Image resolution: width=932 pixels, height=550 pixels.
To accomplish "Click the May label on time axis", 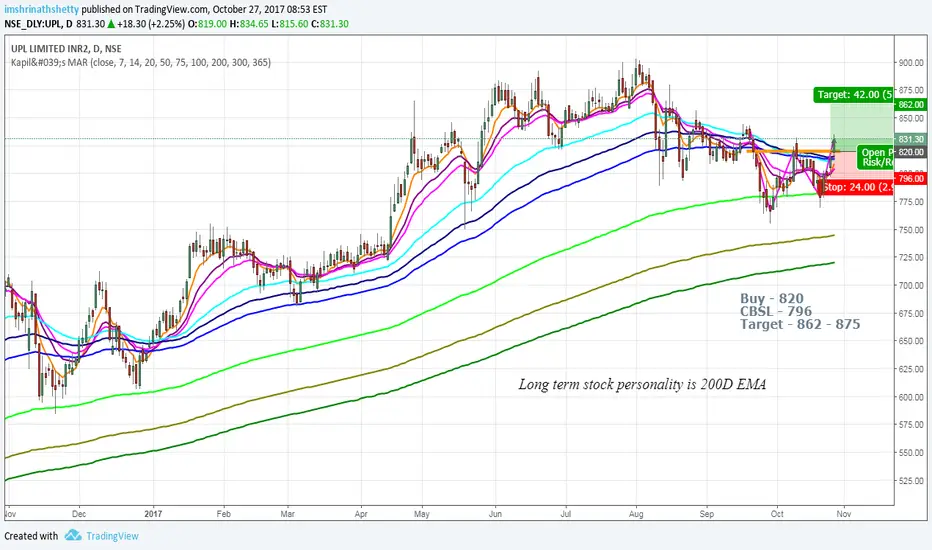I will 421,514.
